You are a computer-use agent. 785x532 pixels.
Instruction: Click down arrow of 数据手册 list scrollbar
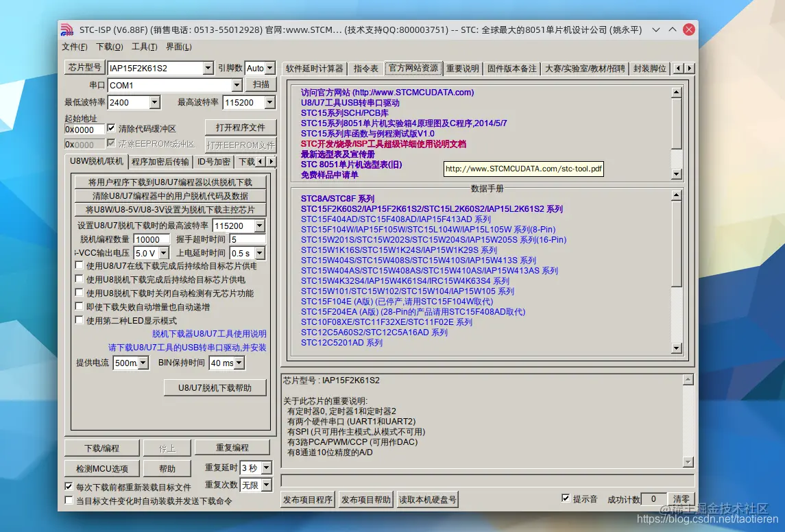tap(677, 348)
